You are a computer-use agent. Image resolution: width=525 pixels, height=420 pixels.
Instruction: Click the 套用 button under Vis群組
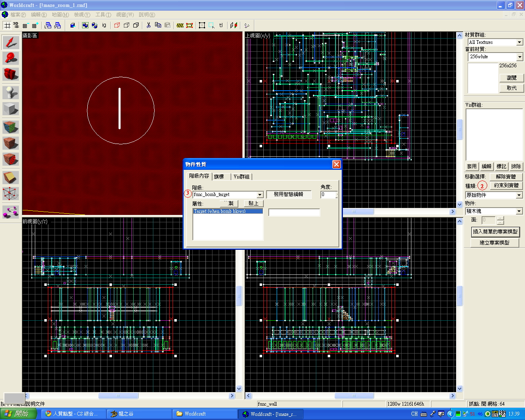(472, 167)
